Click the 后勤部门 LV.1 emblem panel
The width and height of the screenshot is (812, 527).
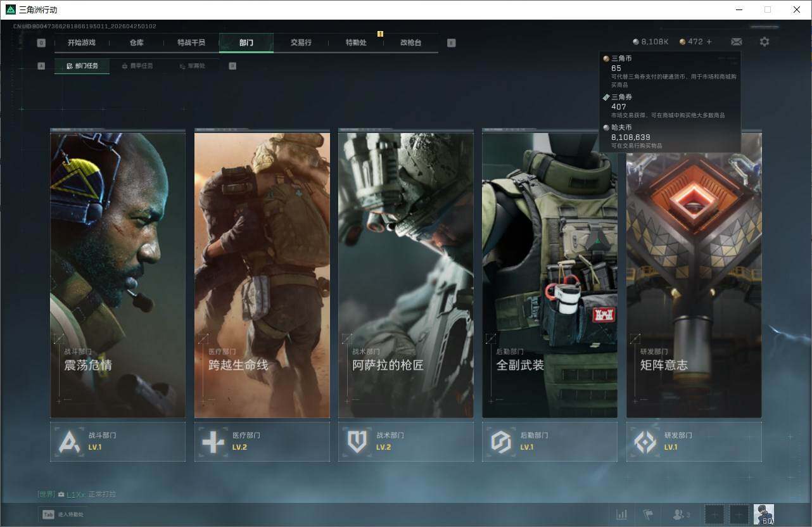(x=549, y=441)
